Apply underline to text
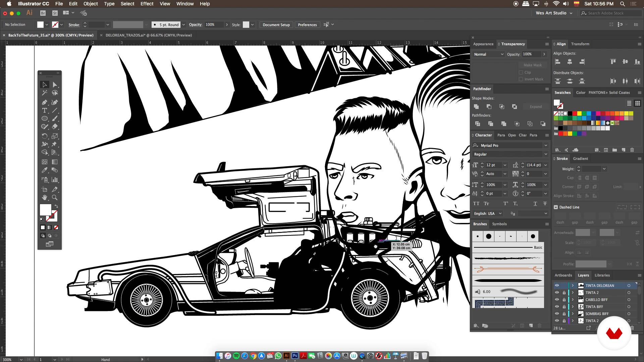 pyautogui.click(x=535, y=203)
